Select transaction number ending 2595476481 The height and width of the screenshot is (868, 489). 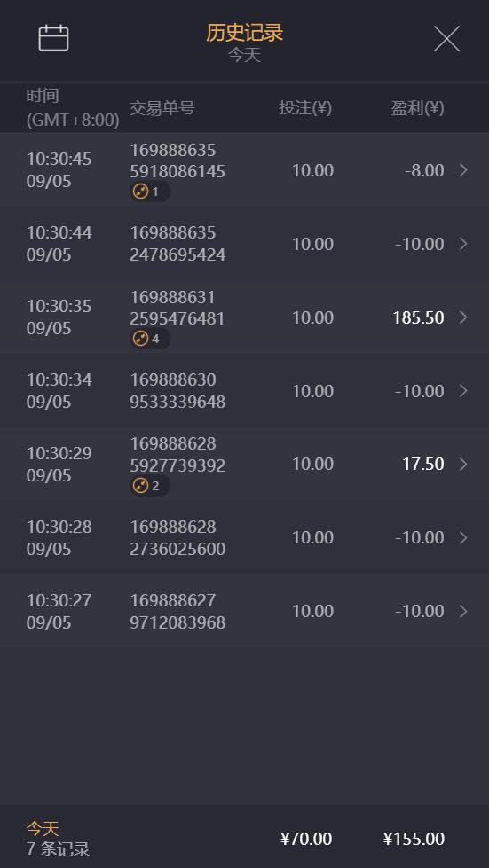click(177, 308)
